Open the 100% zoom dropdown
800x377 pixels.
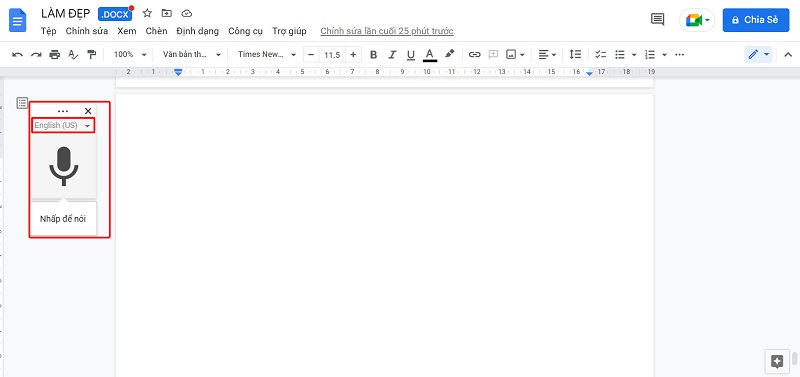tap(130, 55)
